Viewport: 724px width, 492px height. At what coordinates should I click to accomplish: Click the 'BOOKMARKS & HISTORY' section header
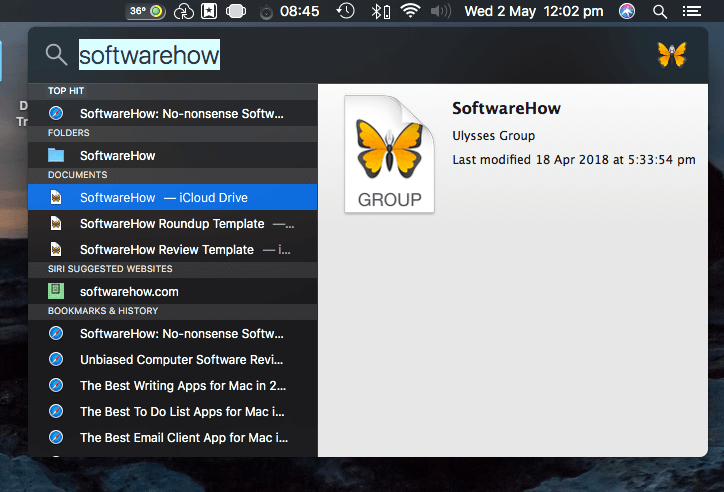pos(103,311)
